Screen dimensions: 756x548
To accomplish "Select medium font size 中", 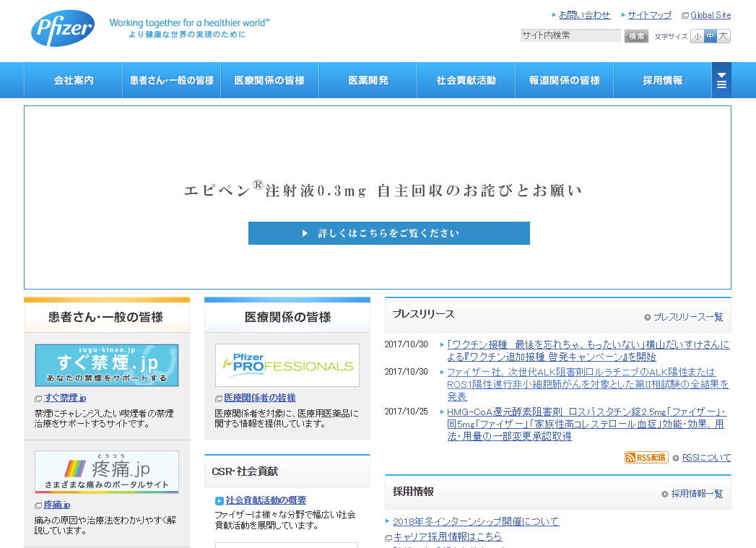I will (711, 36).
